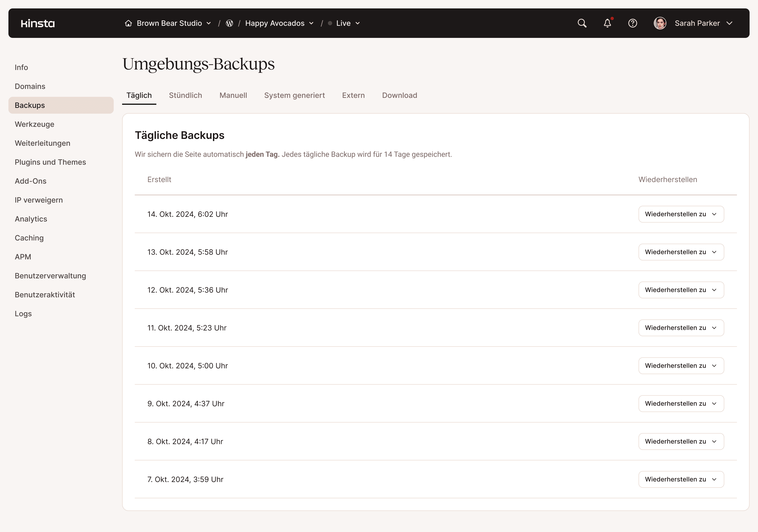
Task: Click the home icon beside Brown Bear Studio
Action: click(128, 23)
